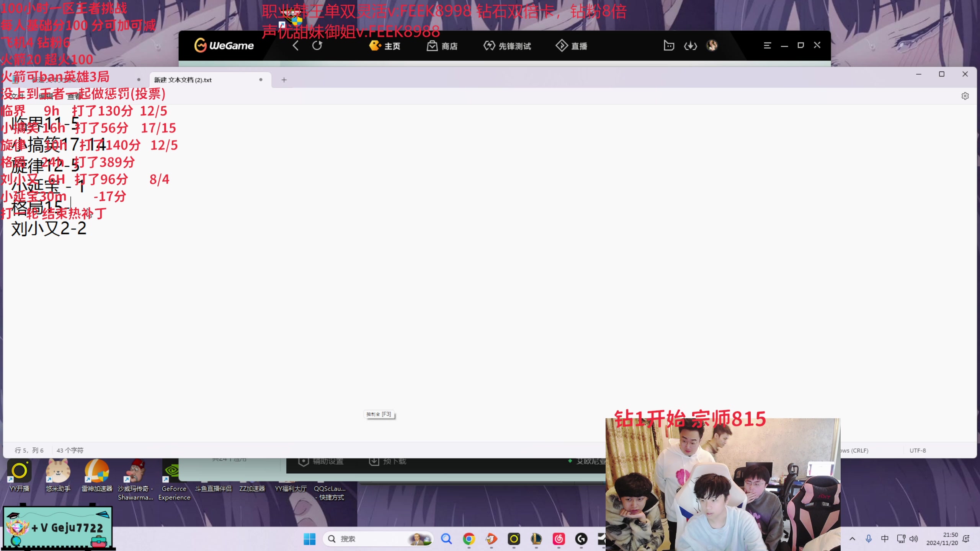
Task: Close the WeGame window
Action: (x=817, y=45)
